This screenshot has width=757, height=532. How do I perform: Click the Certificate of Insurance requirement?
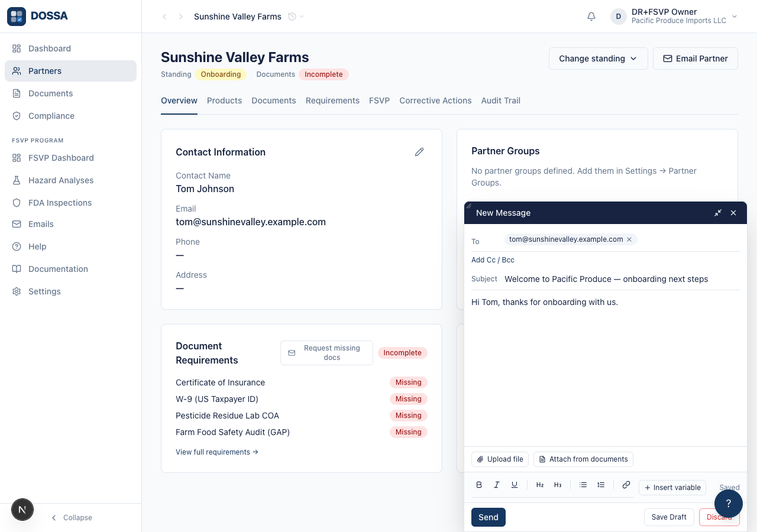click(x=301, y=382)
